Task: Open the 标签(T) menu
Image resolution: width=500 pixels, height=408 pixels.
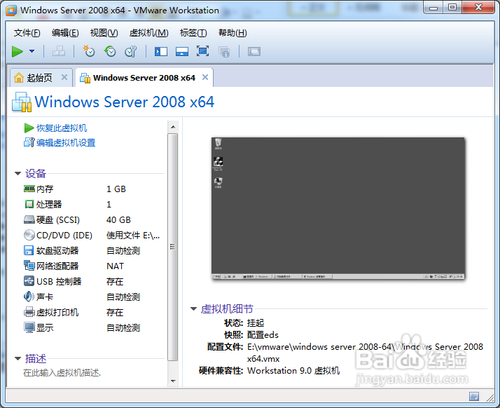Action: (193, 33)
